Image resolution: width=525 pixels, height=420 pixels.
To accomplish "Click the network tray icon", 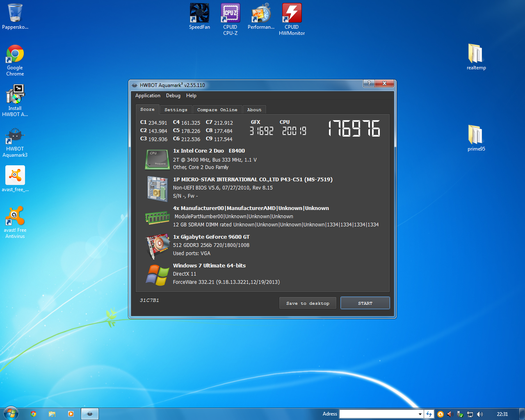I will [470, 414].
